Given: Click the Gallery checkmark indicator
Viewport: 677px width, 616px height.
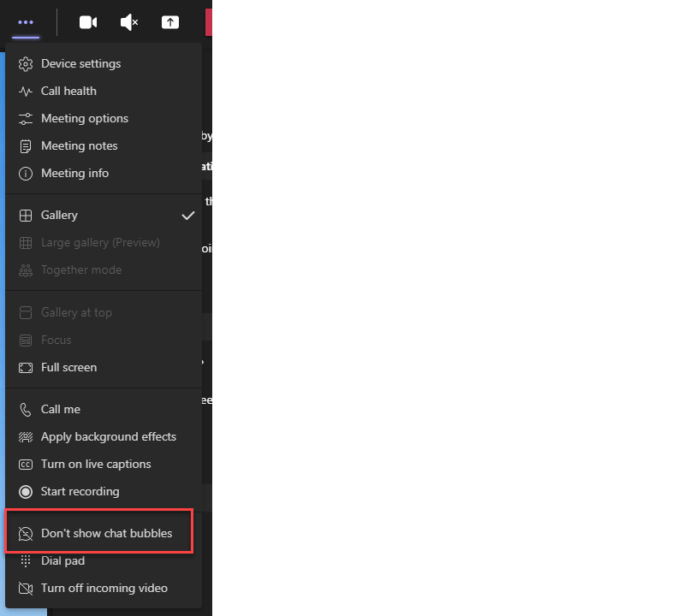Looking at the screenshot, I should point(188,216).
